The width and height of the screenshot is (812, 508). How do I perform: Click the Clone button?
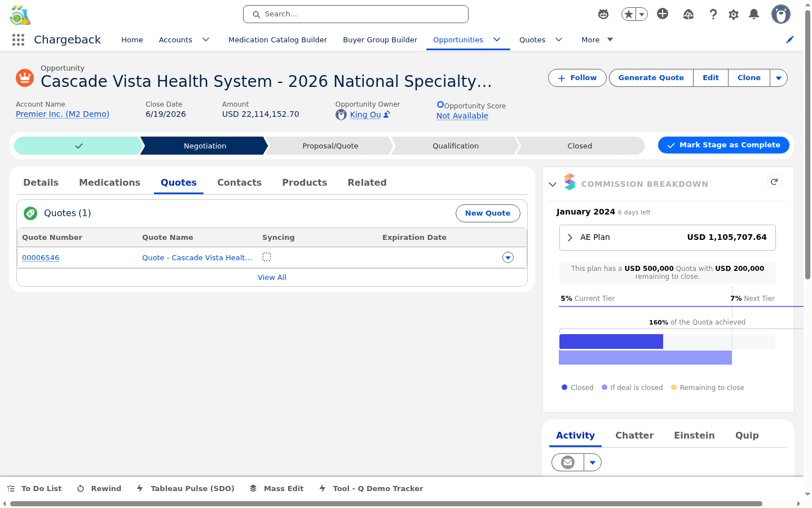point(749,78)
